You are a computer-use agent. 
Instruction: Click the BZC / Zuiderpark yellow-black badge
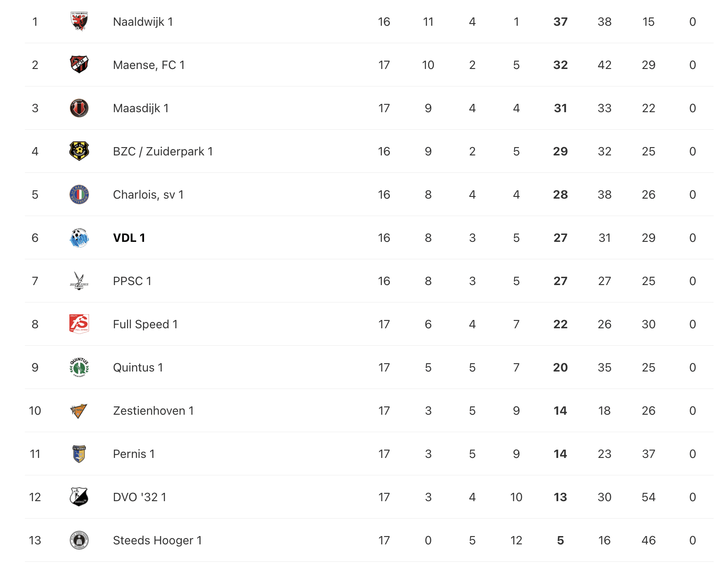[79, 151]
